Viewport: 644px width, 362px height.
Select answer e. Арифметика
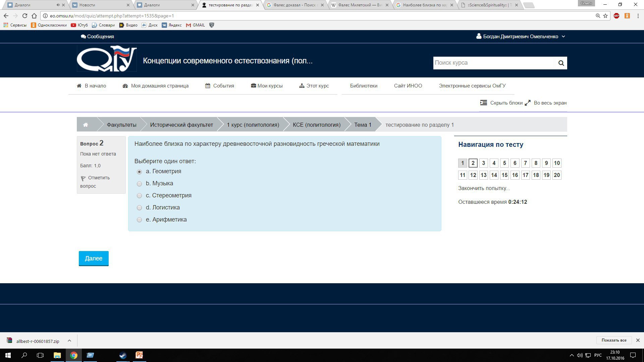[139, 220]
